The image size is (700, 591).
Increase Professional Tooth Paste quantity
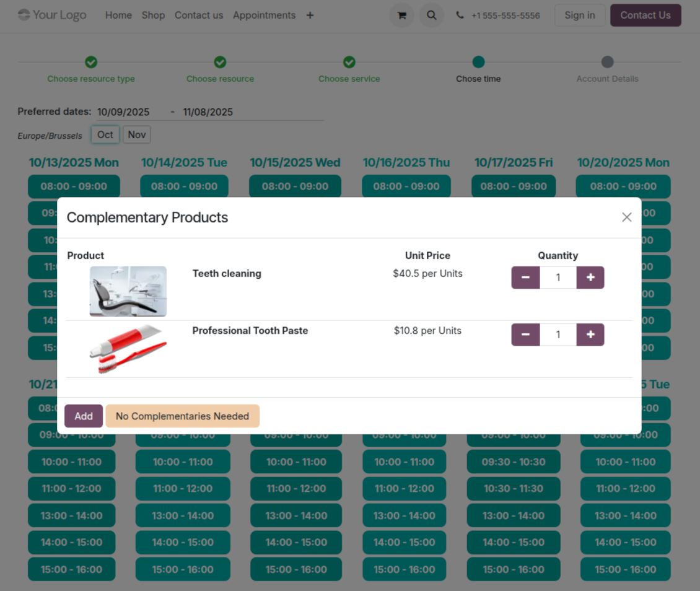[x=590, y=335]
